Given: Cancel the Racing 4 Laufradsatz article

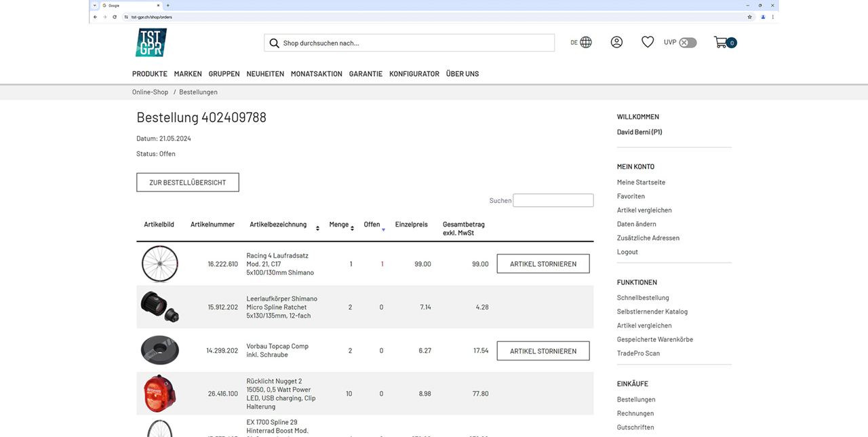Looking at the screenshot, I should pyautogui.click(x=543, y=264).
